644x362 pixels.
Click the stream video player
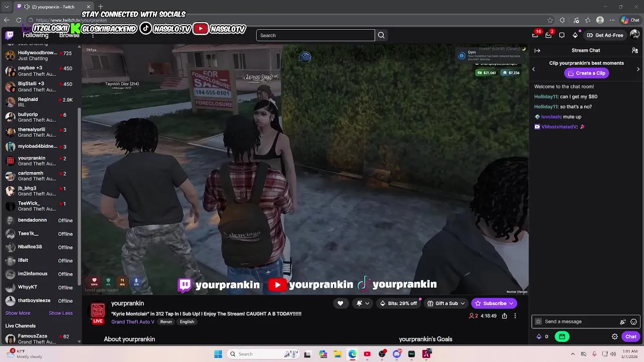305,169
